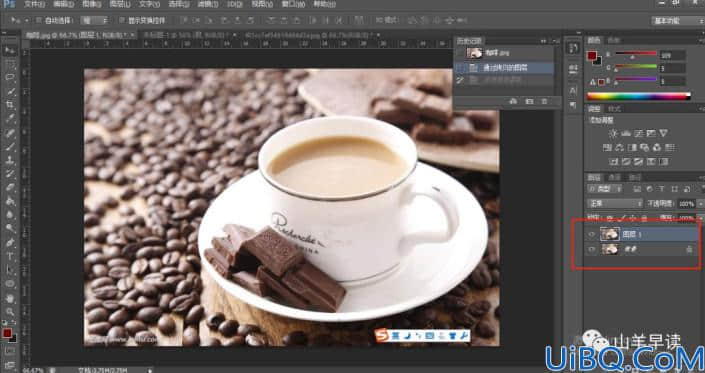Image resolution: width=705 pixels, height=373 pixels.
Task: Add a Levels adjustment
Action: coord(626,133)
